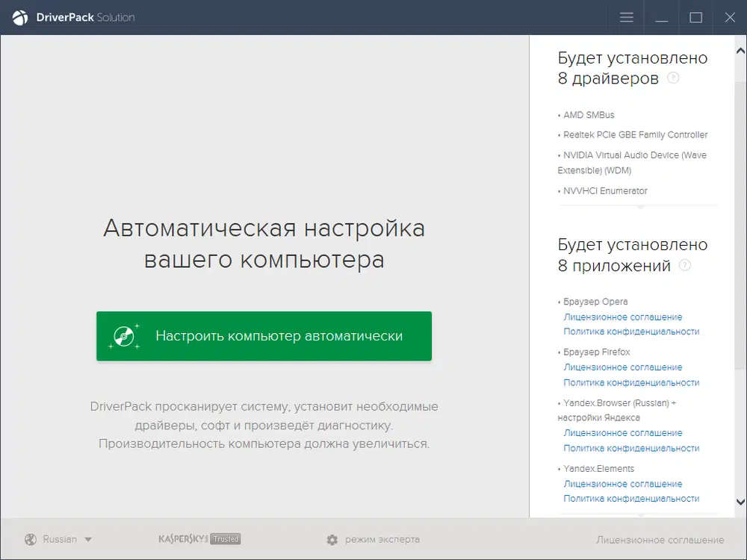Open Yandex.Browser Лицензионное соглашение link
The width and height of the screenshot is (747, 560).
(623, 433)
